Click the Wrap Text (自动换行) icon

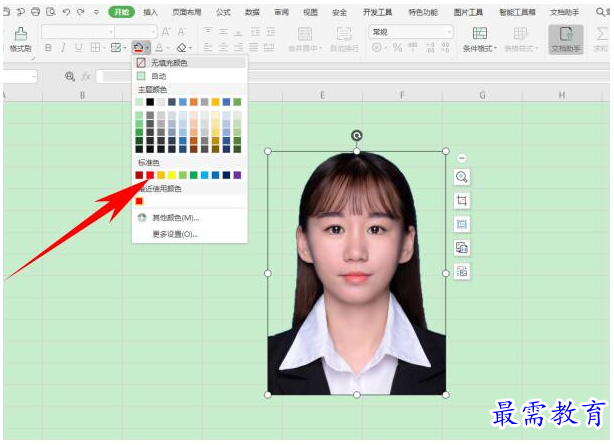click(x=344, y=34)
